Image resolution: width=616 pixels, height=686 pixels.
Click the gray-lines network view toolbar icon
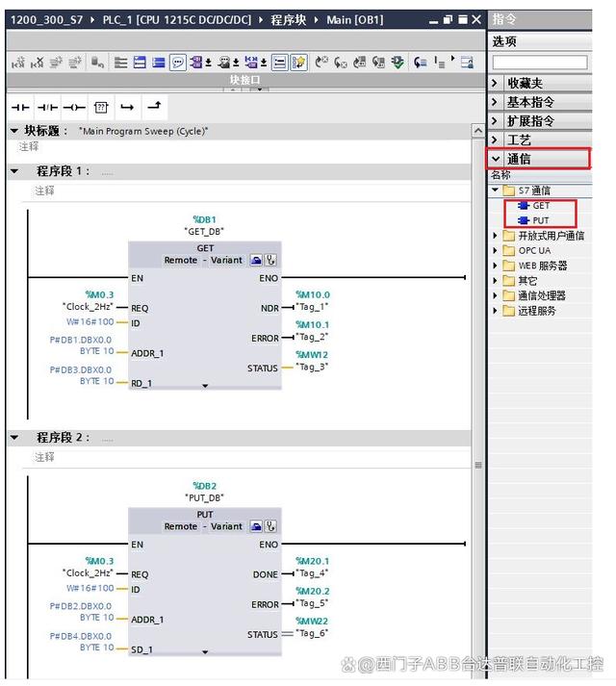pos(121,63)
